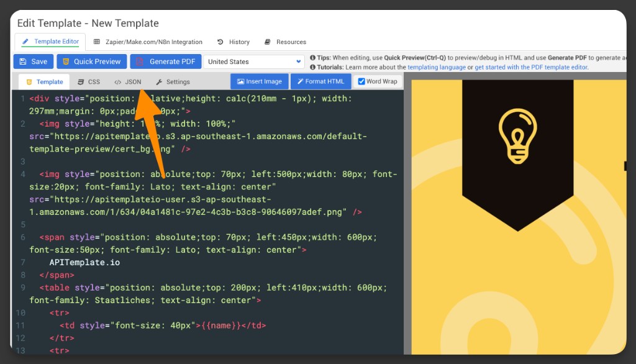This screenshot has height=364, width=636.
Task: Save the current template
Action: click(x=33, y=61)
